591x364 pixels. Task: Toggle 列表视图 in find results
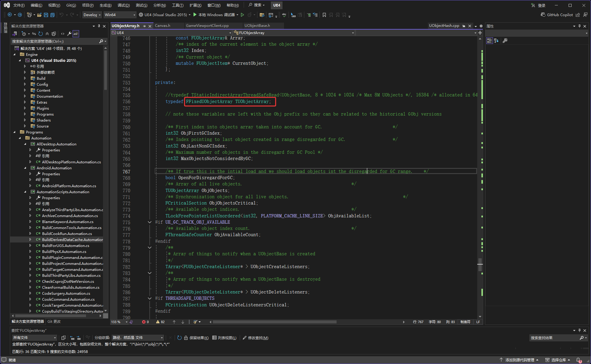[224, 338]
